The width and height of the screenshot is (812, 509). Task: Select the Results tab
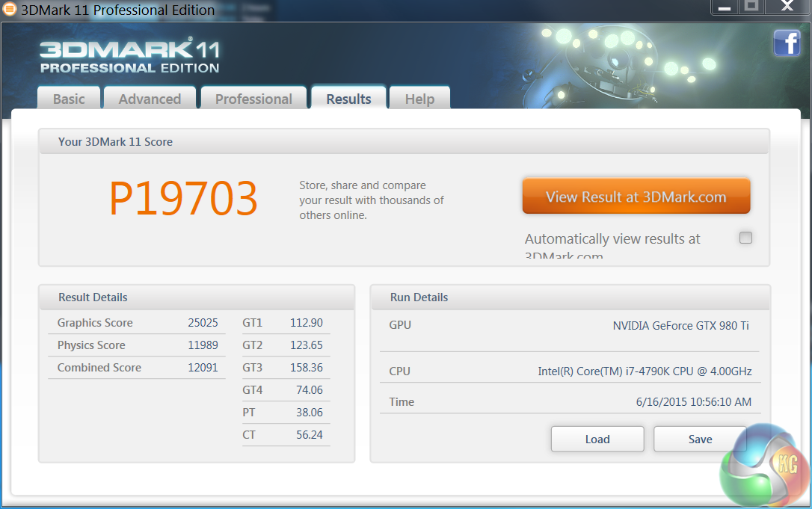click(x=348, y=99)
